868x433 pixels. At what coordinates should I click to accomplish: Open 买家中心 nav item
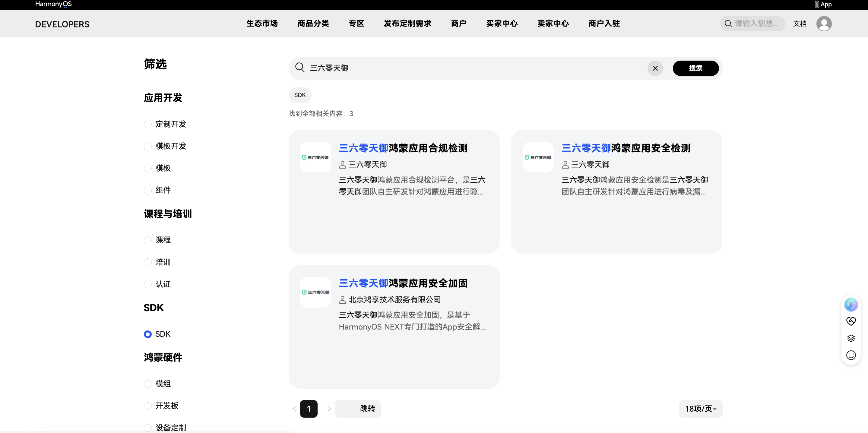[x=502, y=23]
